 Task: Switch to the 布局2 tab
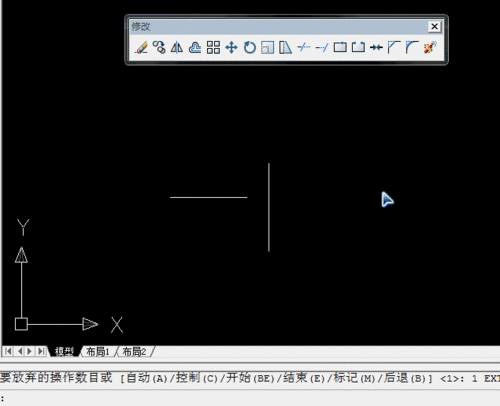pos(134,351)
